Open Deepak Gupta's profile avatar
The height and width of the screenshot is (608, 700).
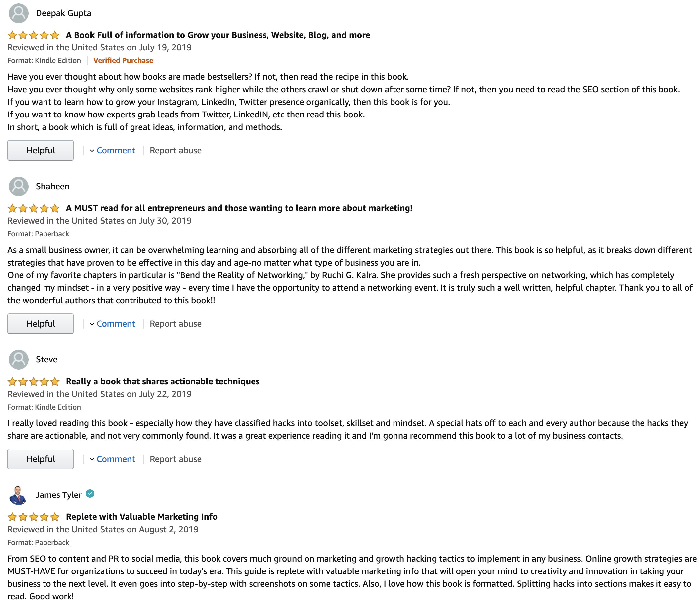pyautogui.click(x=18, y=13)
